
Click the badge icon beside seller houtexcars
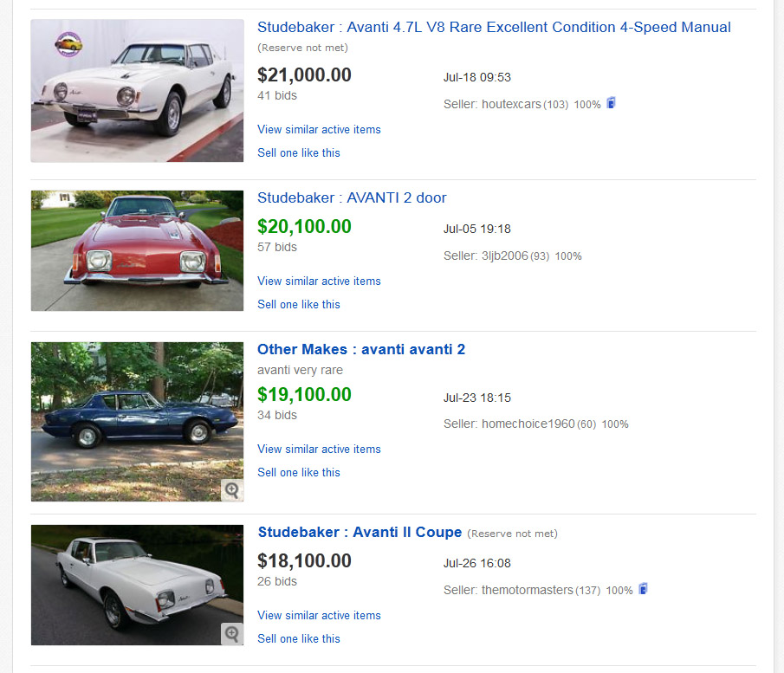[611, 103]
